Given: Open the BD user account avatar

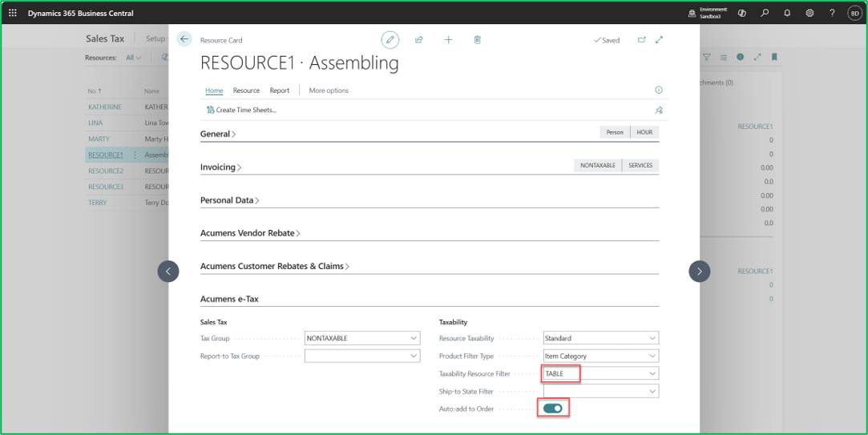Looking at the screenshot, I should [x=854, y=14].
